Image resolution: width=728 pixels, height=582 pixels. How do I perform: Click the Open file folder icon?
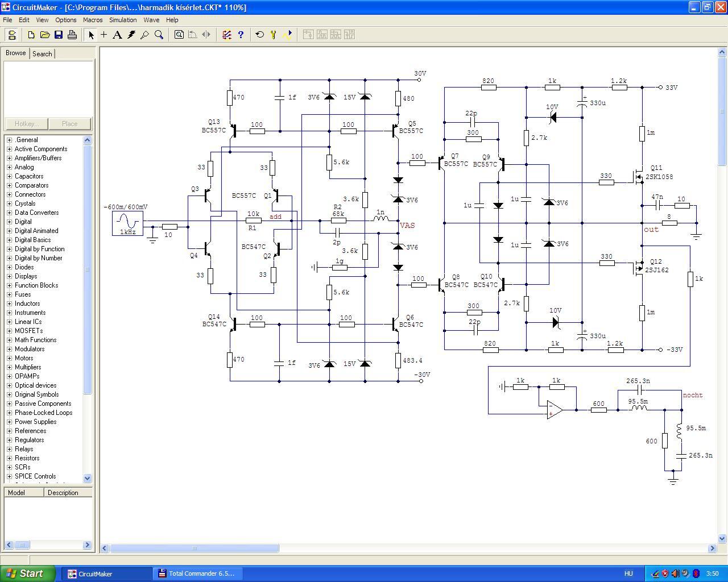coord(45,35)
